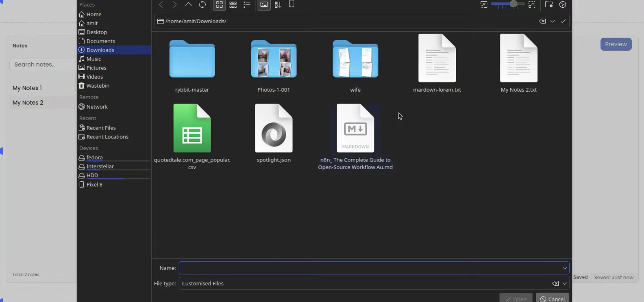Click the zoom in icon right of slider
Image resolution: width=644 pixels, height=302 pixels.
tap(532, 4)
